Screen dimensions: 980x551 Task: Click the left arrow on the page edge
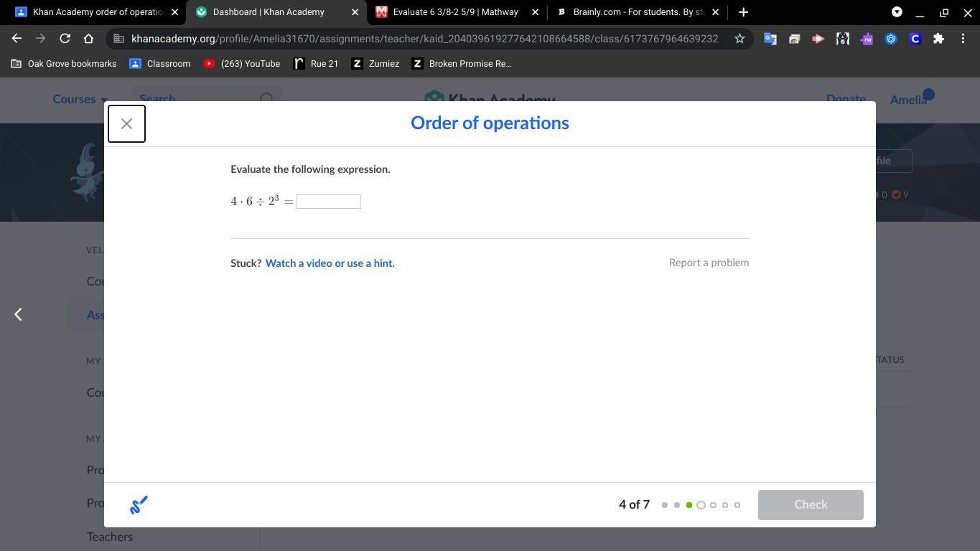click(18, 314)
